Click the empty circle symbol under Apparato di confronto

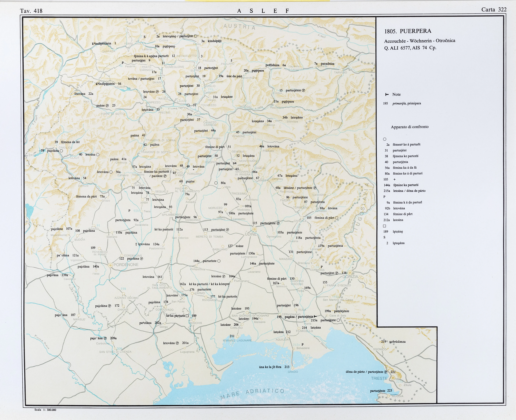coord(385,139)
